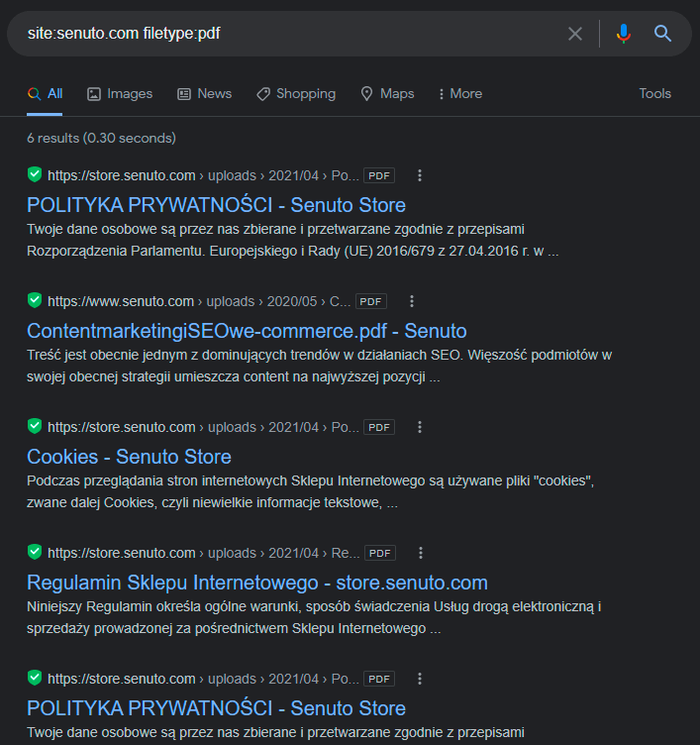Open Regulamin Sklepu Internetowego result link

click(257, 583)
